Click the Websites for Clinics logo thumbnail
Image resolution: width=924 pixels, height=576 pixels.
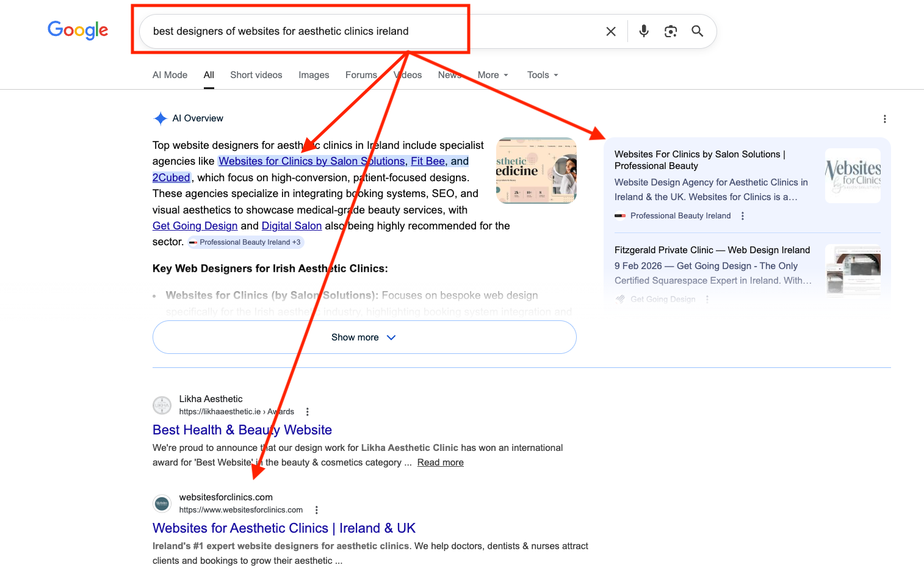(x=853, y=176)
